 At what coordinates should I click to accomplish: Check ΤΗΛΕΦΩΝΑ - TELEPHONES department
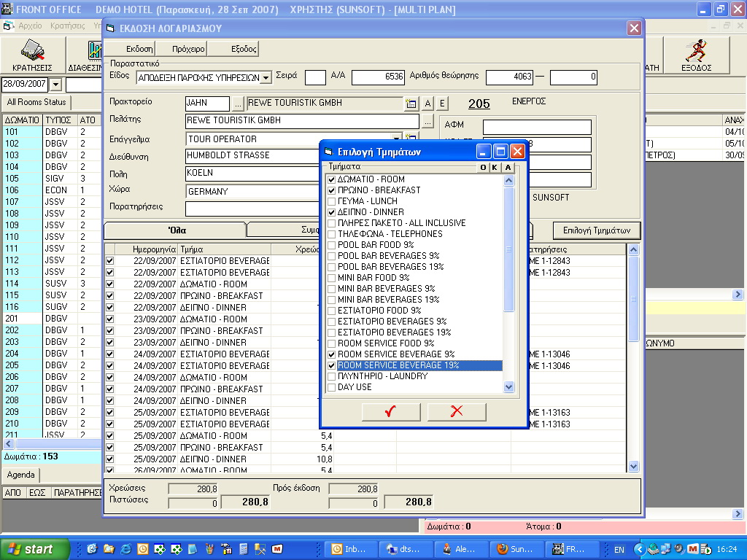coord(332,234)
